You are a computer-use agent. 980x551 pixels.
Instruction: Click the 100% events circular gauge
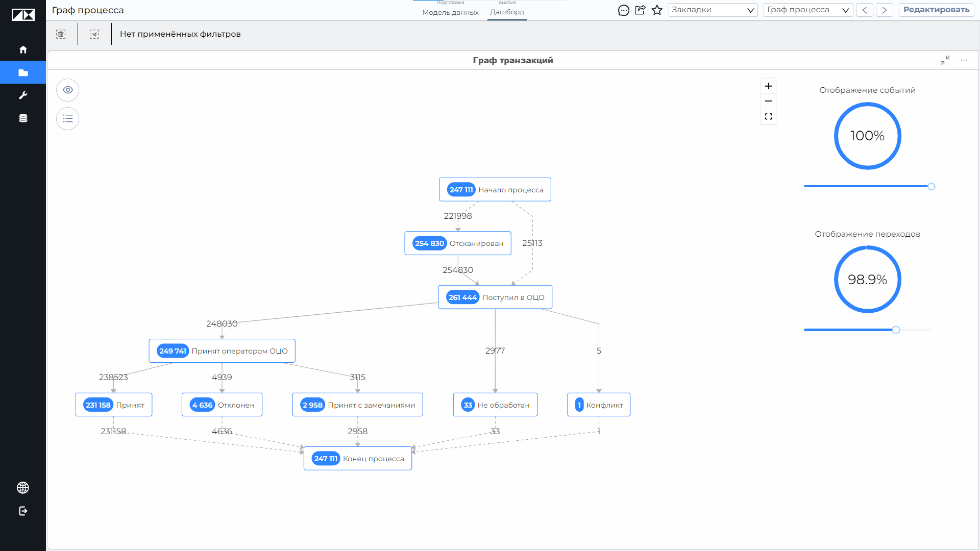pyautogui.click(x=868, y=136)
